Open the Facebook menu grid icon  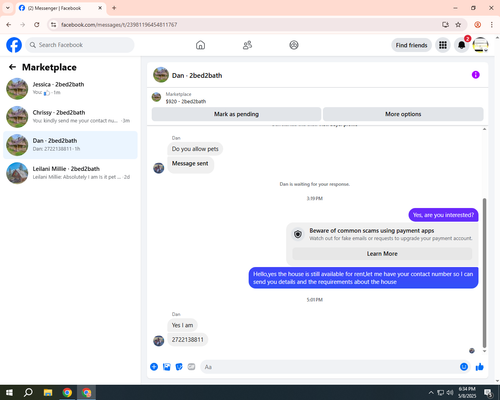443,45
